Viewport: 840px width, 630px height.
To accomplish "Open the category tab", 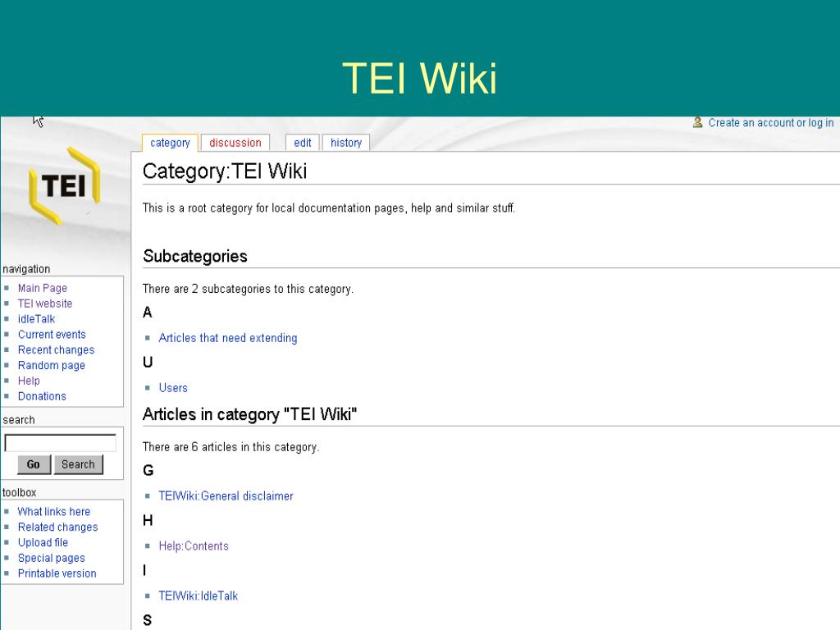I will (170, 143).
